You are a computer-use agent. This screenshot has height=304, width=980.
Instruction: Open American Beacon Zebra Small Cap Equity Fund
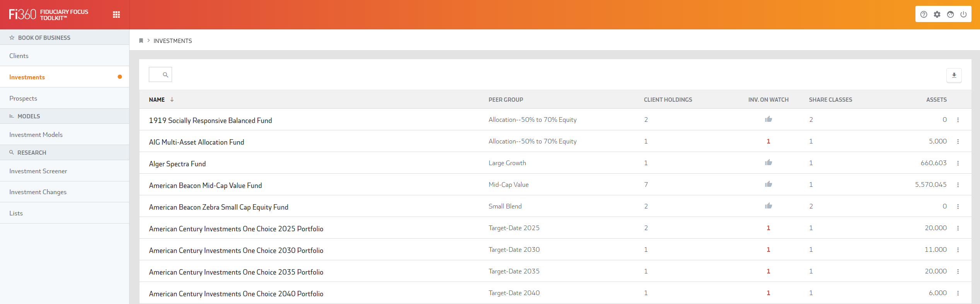[218, 207]
